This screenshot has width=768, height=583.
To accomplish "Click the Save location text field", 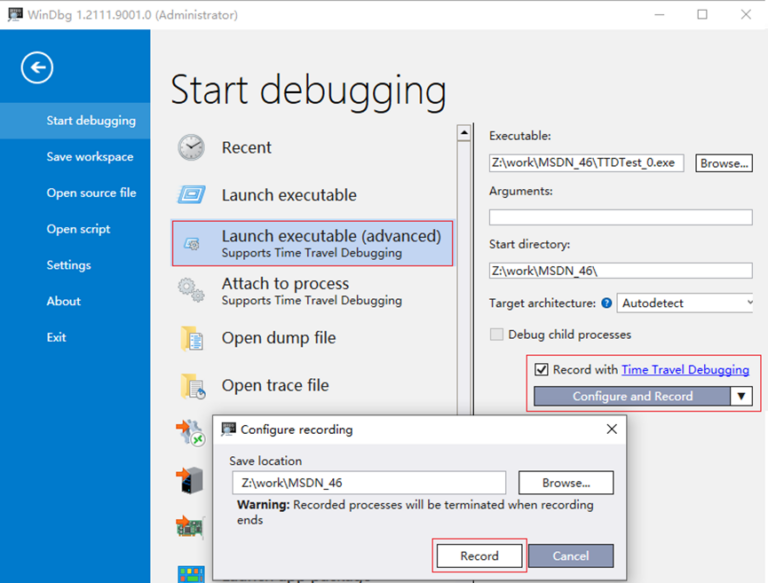I will 369,483.
